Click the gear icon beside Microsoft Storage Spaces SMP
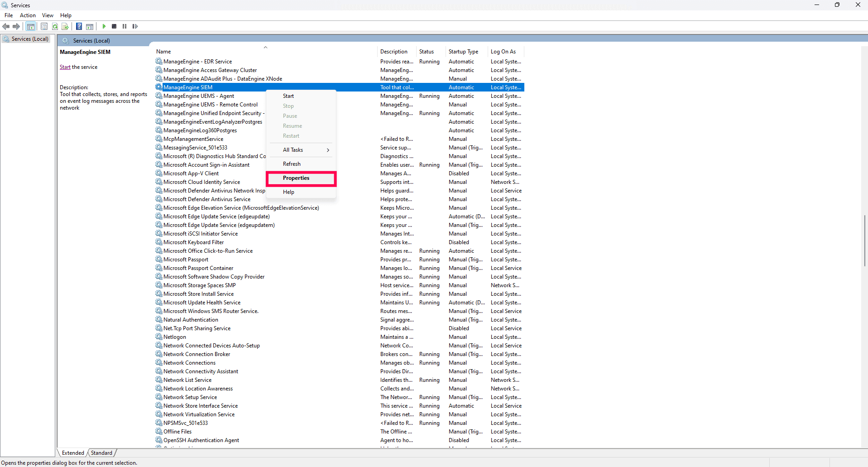Viewport: 868px width, 467px height. tap(159, 285)
